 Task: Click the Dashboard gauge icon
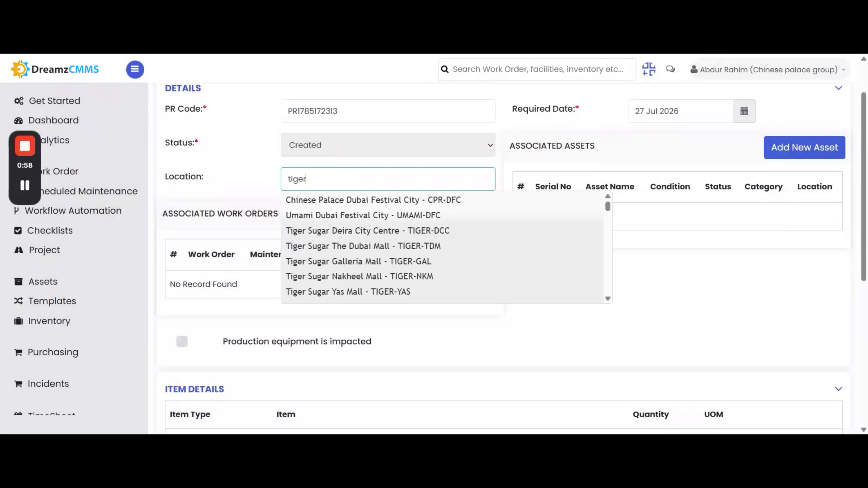pos(18,120)
